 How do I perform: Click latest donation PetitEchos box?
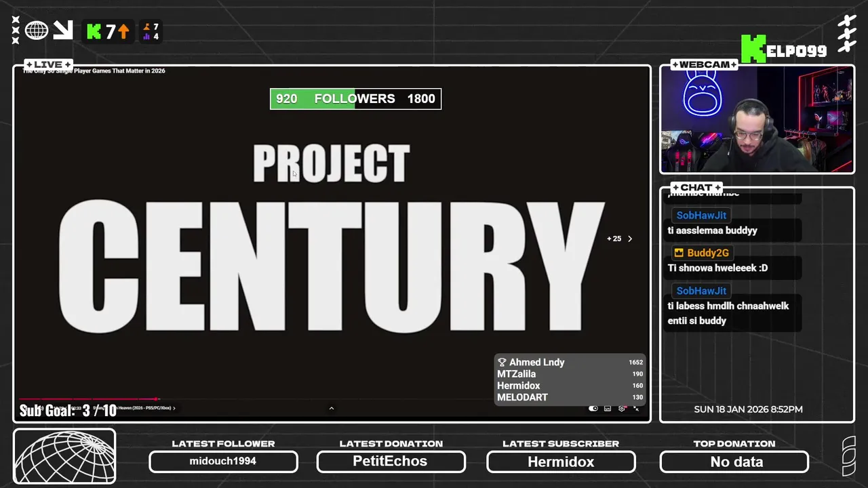click(391, 462)
